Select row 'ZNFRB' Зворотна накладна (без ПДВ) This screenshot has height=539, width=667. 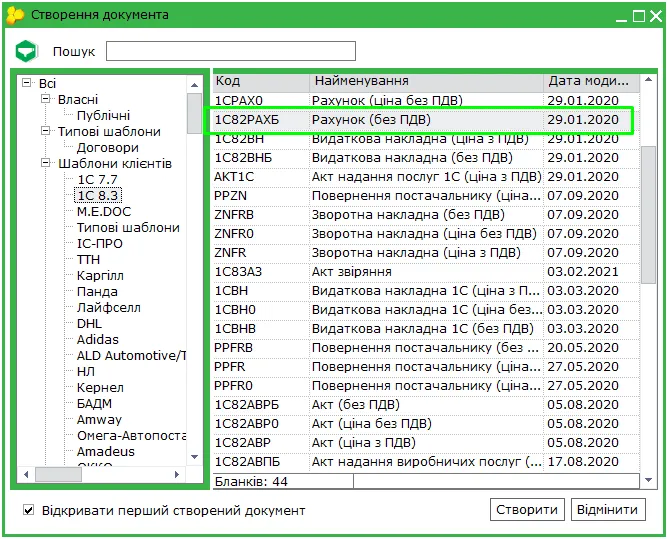(x=426, y=215)
